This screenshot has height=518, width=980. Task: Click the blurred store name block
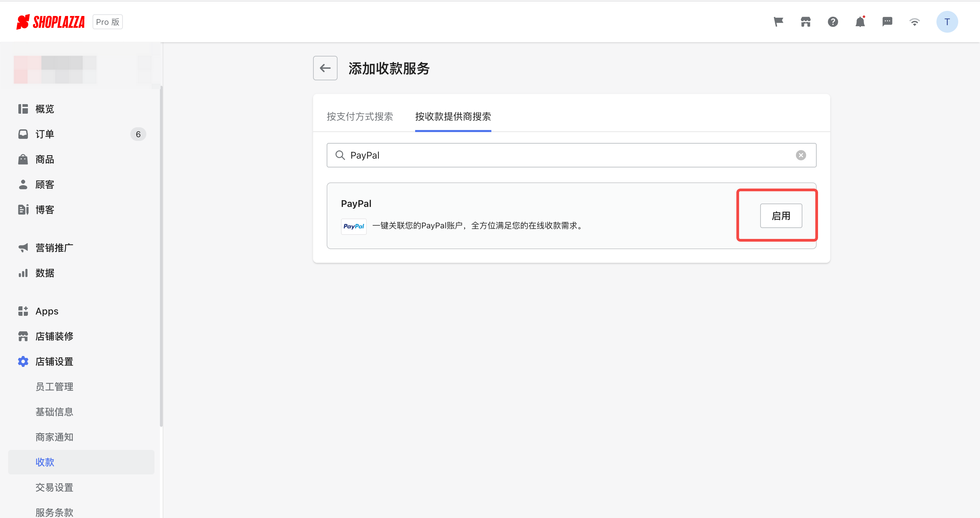coord(55,70)
